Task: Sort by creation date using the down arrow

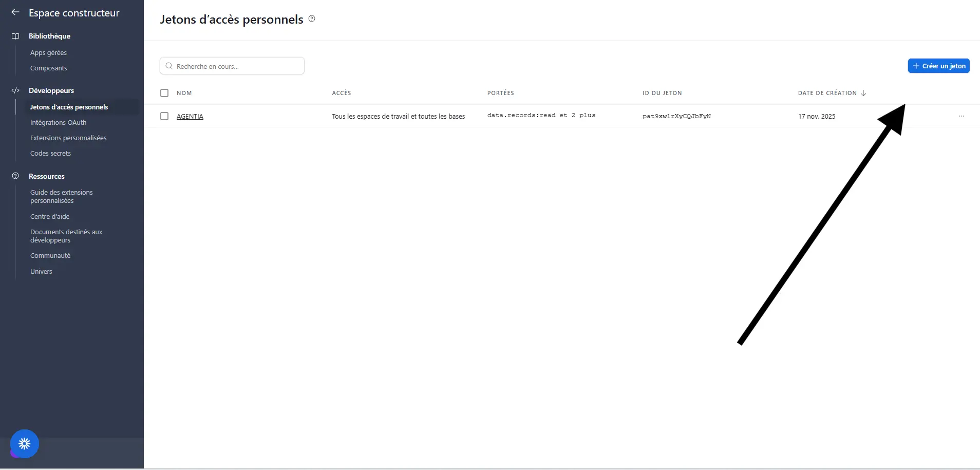Action: click(x=863, y=93)
